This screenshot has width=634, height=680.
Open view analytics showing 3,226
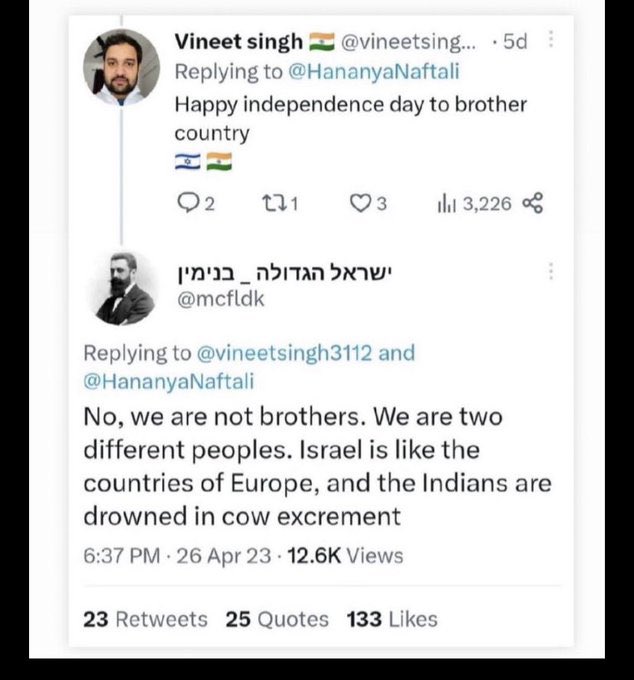tap(474, 204)
